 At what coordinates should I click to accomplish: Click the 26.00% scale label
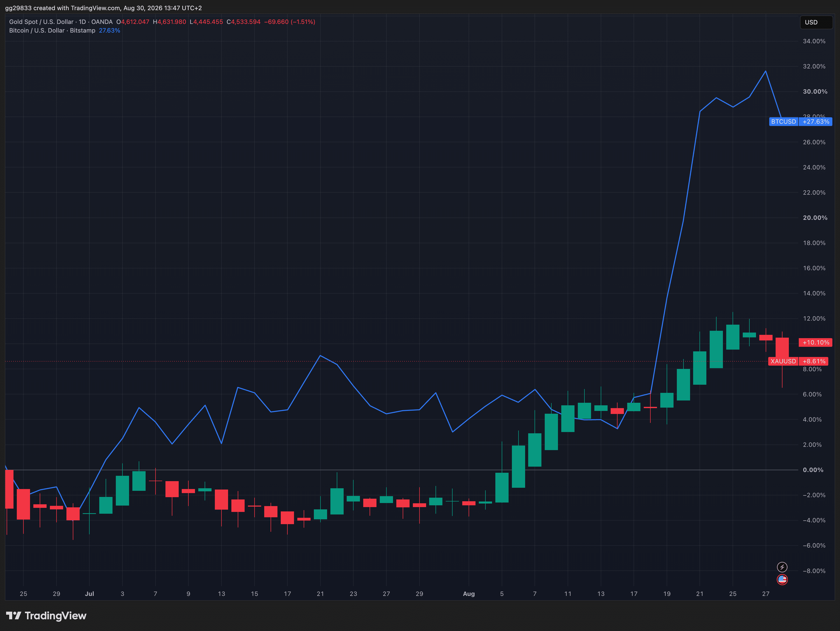814,142
